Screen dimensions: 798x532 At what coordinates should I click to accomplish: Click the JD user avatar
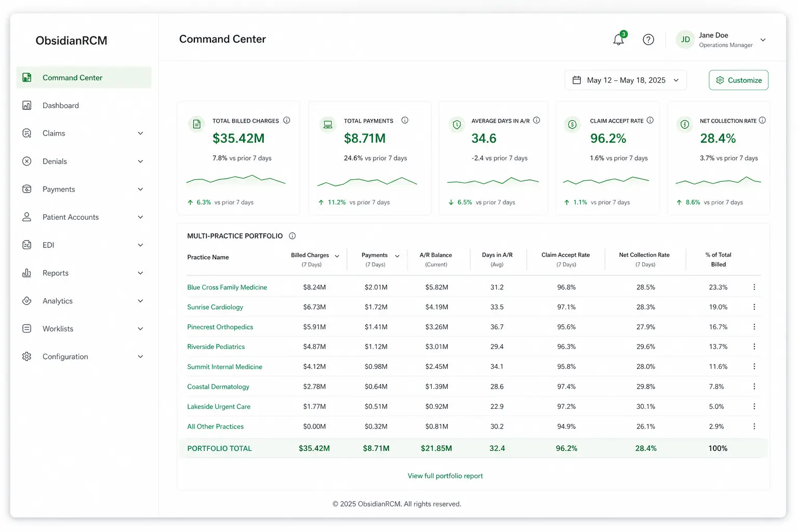click(x=685, y=39)
